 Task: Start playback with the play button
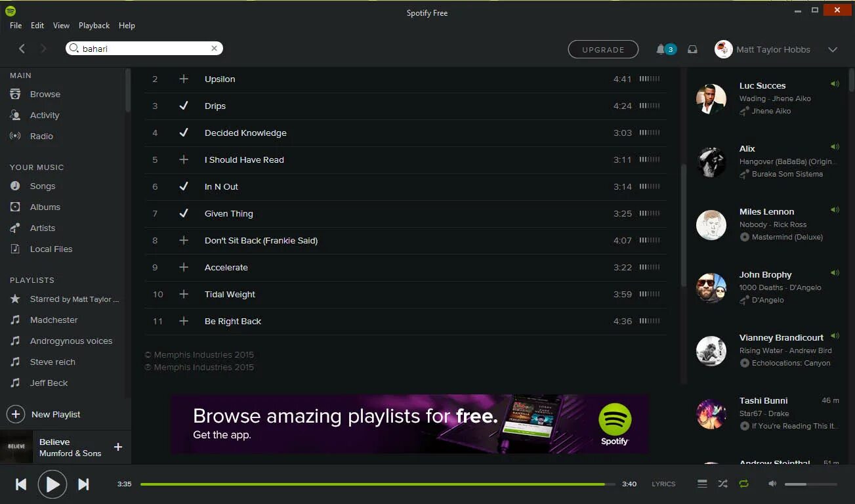click(52, 484)
